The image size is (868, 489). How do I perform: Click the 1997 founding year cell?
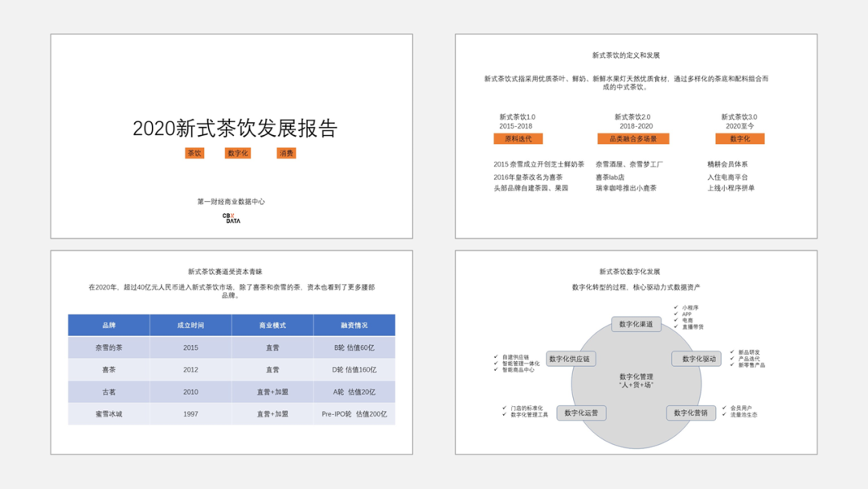pyautogui.click(x=190, y=413)
